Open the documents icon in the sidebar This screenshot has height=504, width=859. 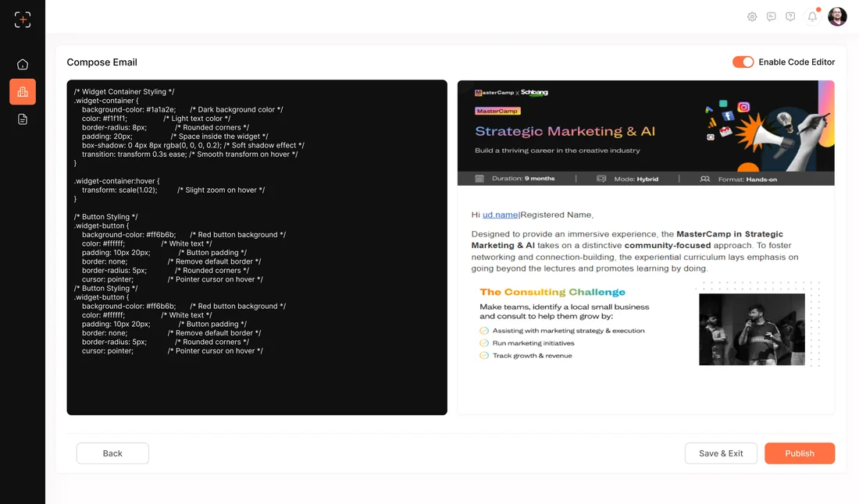[23, 119]
